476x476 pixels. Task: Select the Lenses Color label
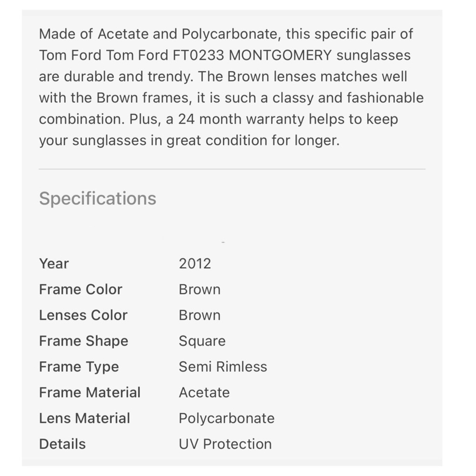point(83,315)
